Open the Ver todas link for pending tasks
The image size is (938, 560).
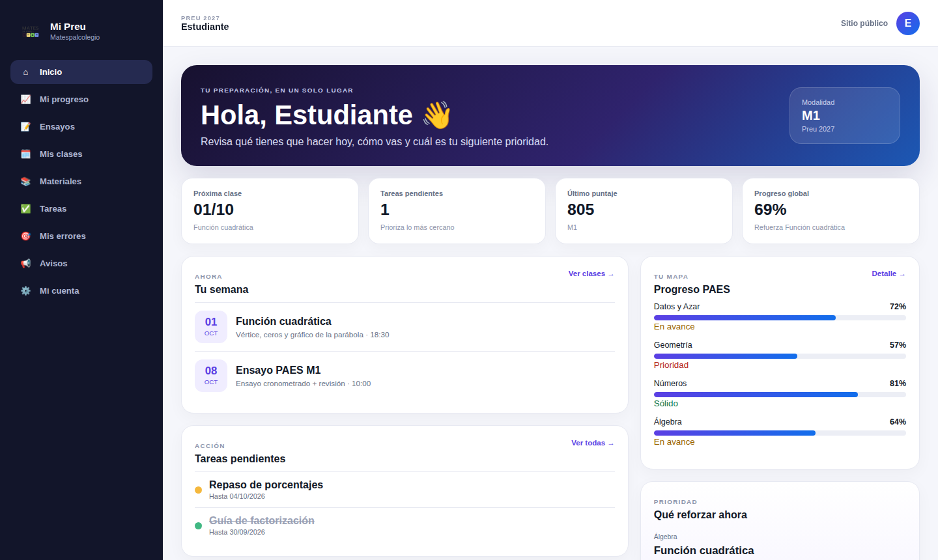pyautogui.click(x=593, y=443)
